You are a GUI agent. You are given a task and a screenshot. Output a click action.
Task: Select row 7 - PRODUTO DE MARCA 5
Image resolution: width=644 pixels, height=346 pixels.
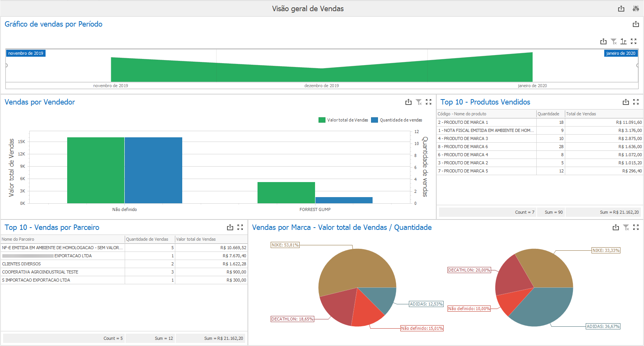click(540, 171)
